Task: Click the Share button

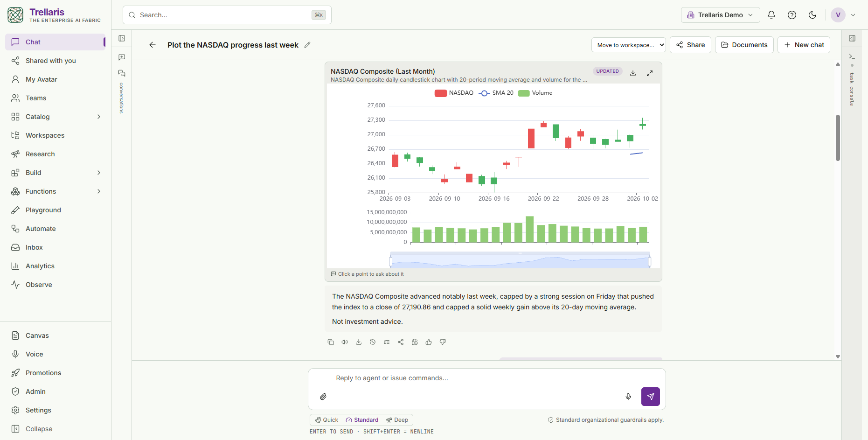Action: click(x=690, y=45)
